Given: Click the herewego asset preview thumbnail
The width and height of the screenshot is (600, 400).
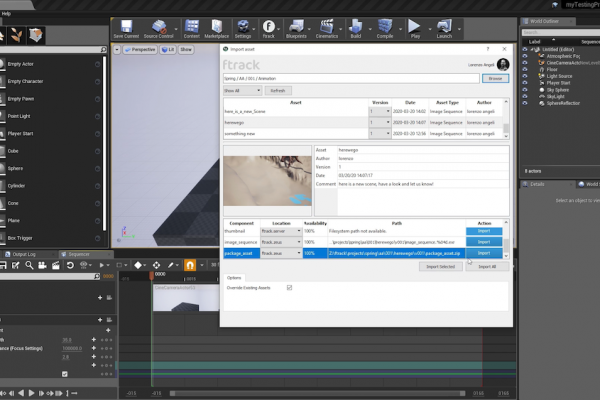Looking at the screenshot, I should tap(267, 181).
